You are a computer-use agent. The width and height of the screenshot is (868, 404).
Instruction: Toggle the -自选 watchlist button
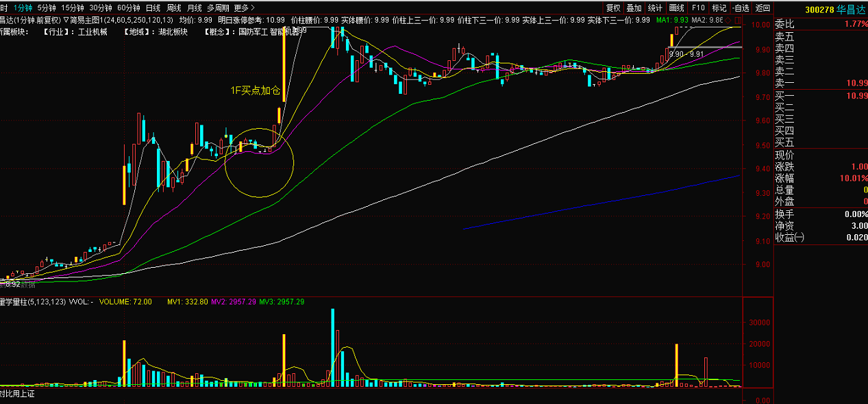(x=741, y=8)
